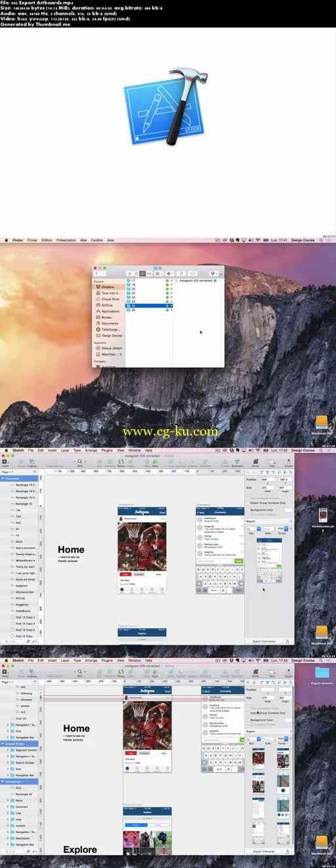Open the Aller menu
Image resolution: width=336 pixels, height=868 pixels.
83,240
